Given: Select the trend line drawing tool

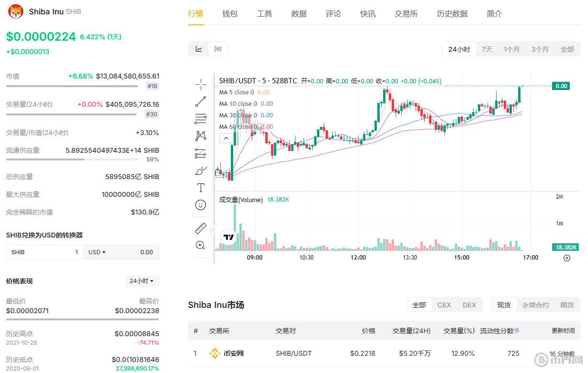Looking at the screenshot, I should 201,101.
